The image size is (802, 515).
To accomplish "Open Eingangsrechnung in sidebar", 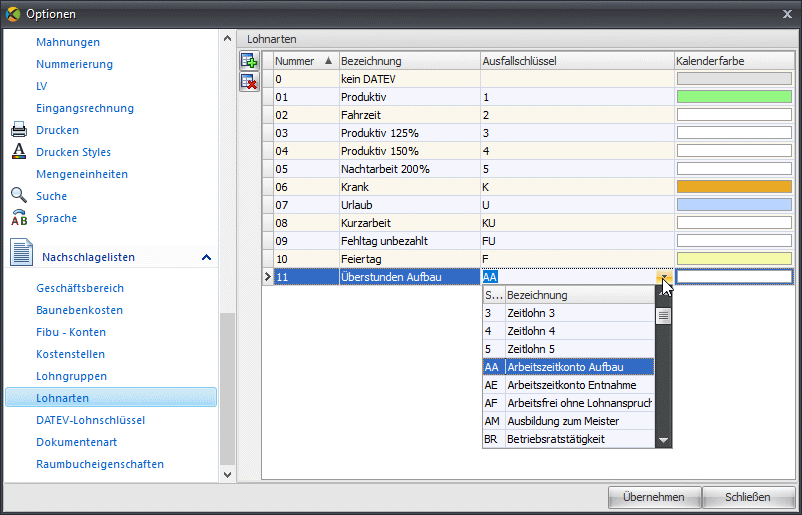I will 85,108.
